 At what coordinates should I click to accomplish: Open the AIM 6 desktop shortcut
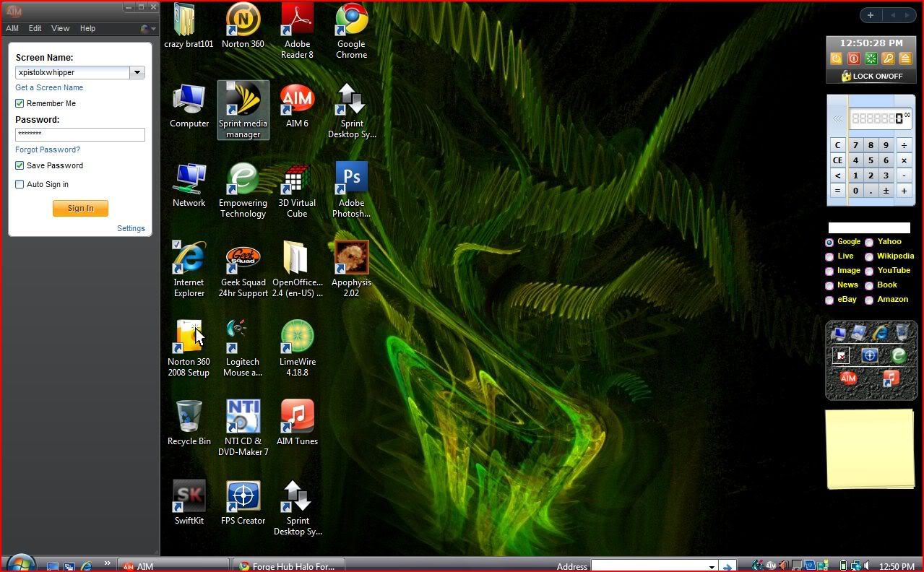297,105
